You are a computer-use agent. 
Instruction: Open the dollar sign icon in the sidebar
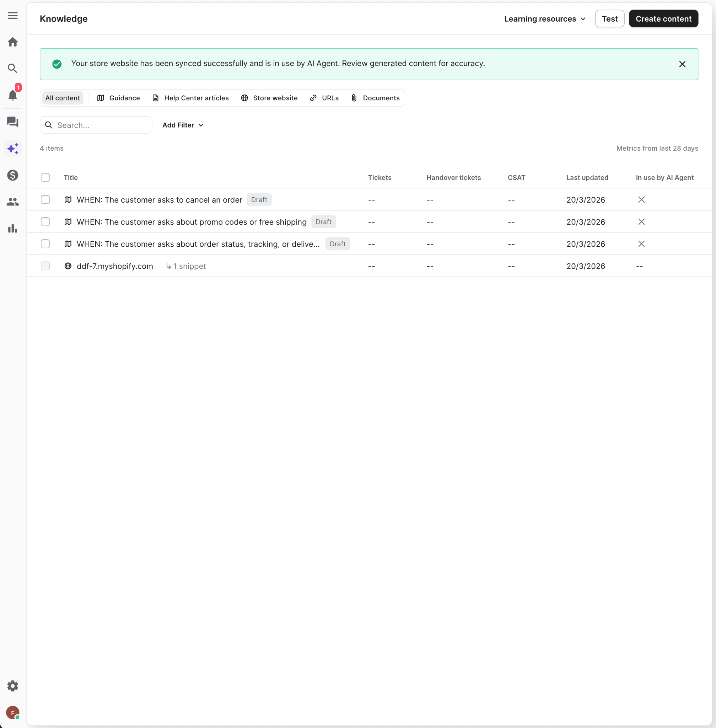(x=13, y=175)
